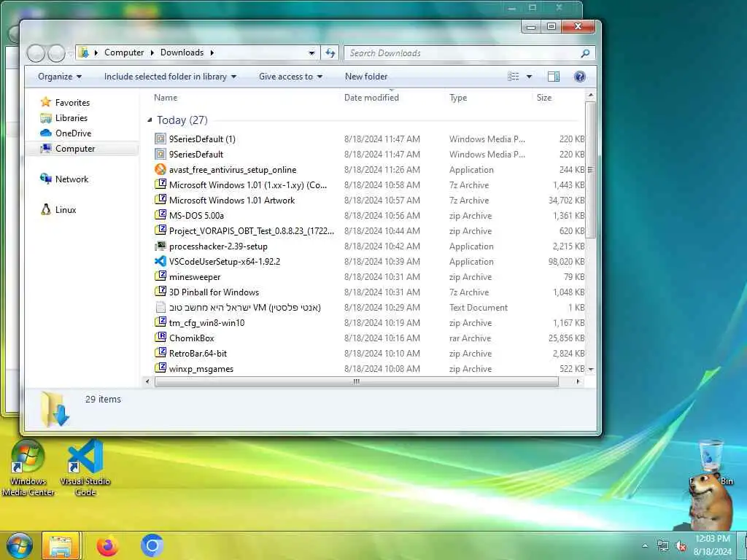Open the address bar history dropdown
Image resolution: width=747 pixels, height=560 pixels.
click(311, 52)
